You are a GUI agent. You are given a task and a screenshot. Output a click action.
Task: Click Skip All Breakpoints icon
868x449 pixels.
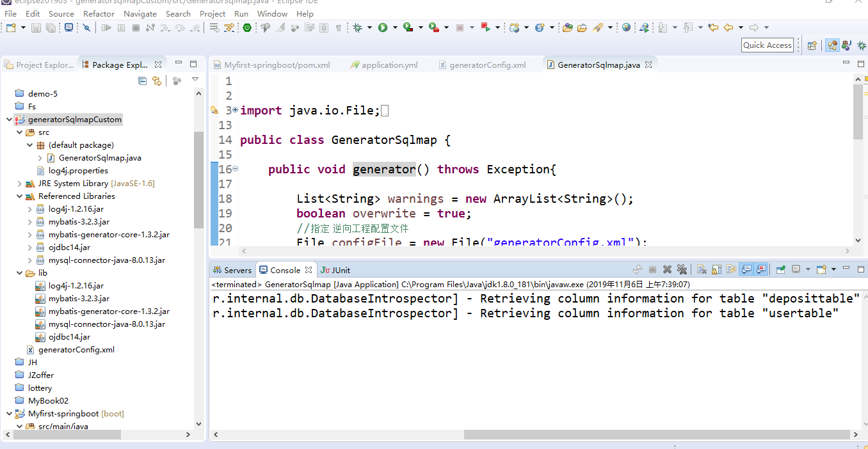86,28
